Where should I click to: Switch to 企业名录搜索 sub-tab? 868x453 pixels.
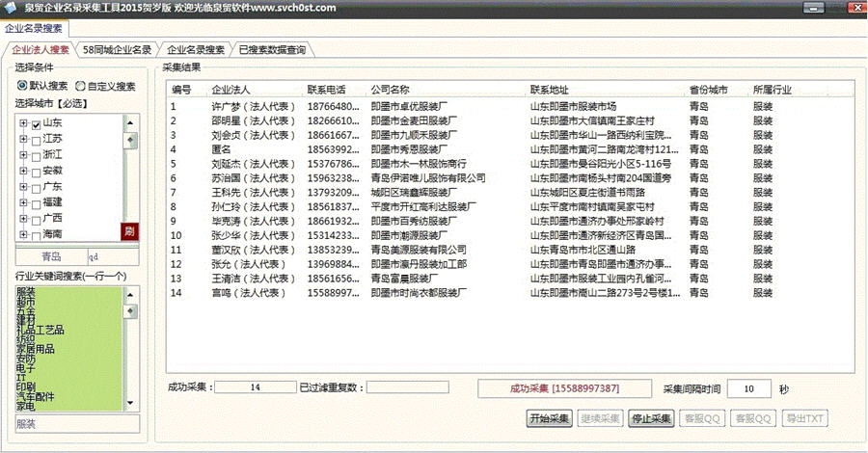point(196,50)
